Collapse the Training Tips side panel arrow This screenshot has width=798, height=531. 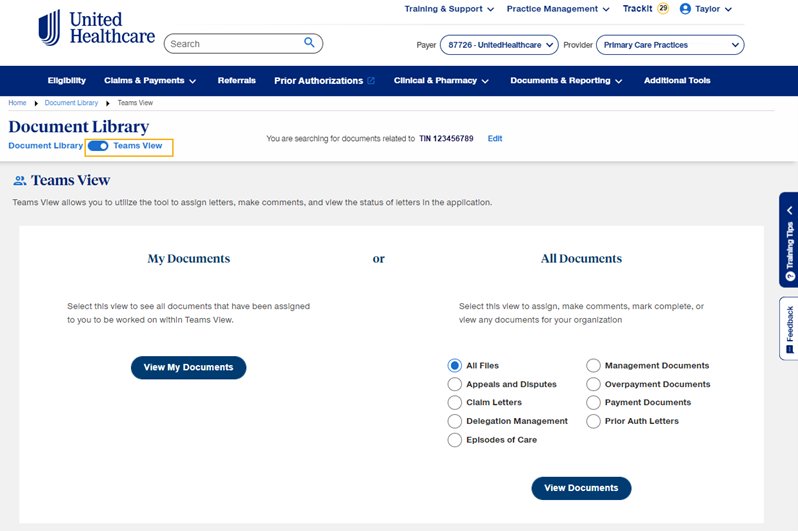[790, 210]
